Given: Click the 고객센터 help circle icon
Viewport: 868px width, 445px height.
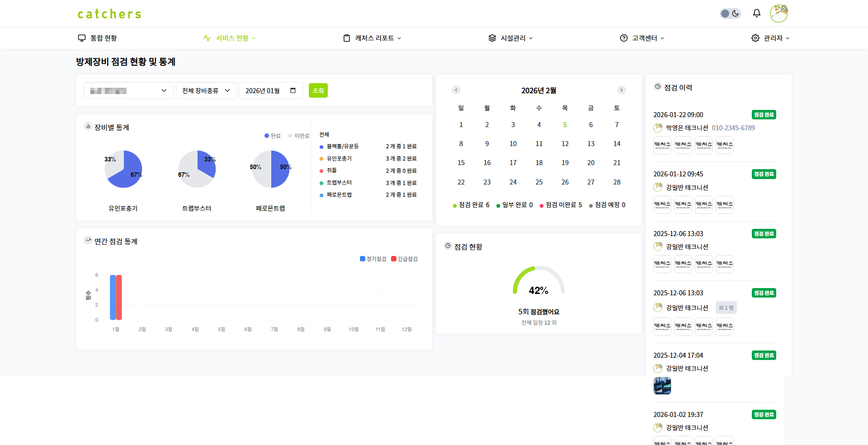Looking at the screenshot, I should click(624, 38).
